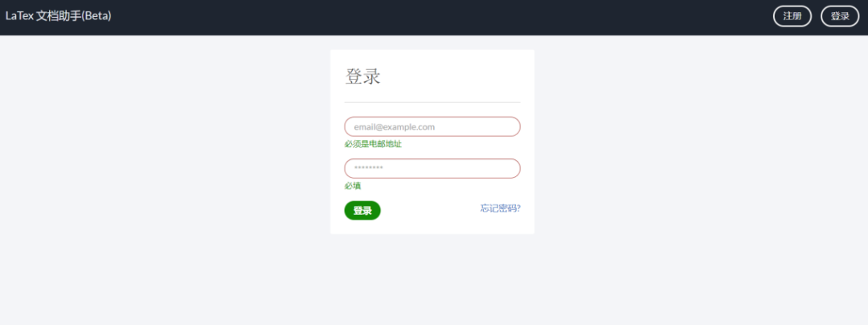Click the LaTex 文档助手(Beta) brand title
This screenshot has height=325, width=868.
point(59,16)
